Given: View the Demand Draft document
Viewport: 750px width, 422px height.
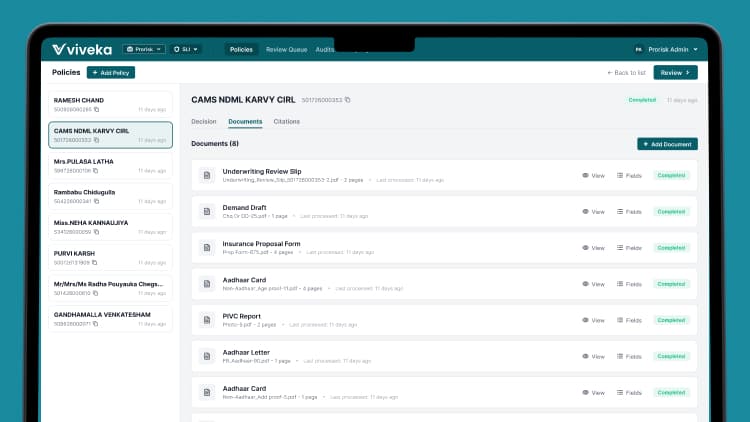Looking at the screenshot, I should pyautogui.click(x=593, y=211).
